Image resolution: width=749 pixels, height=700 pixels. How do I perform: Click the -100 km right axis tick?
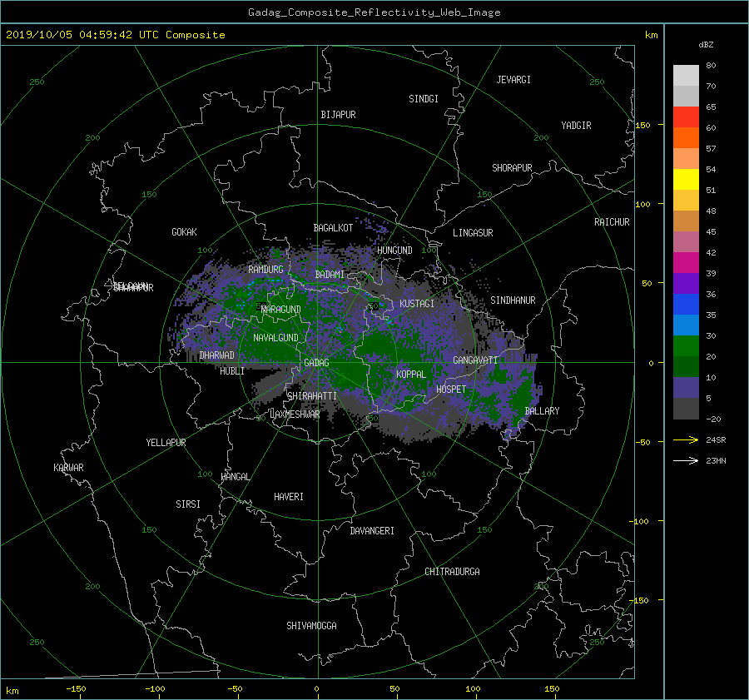pyautogui.click(x=640, y=521)
